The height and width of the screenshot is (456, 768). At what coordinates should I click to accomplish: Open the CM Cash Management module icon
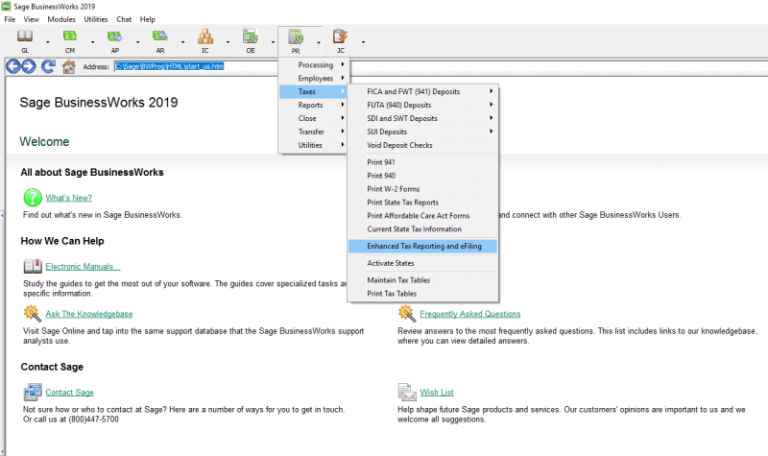click(x=70, y=39)
